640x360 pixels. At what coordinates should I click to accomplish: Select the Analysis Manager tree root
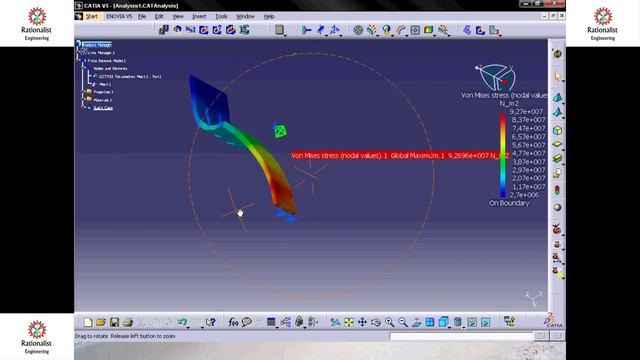point(96,44)
